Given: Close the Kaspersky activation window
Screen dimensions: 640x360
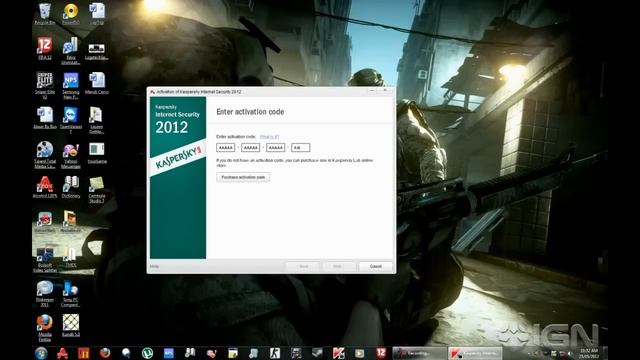Looking at the screenshot, I should (x=385, y=91).
